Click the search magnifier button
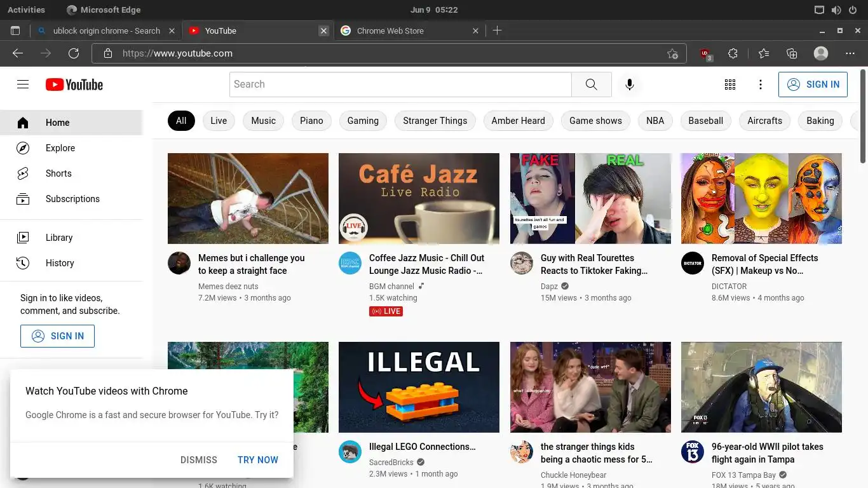Screen dimensions: 868x488 [x=591, y=85]
